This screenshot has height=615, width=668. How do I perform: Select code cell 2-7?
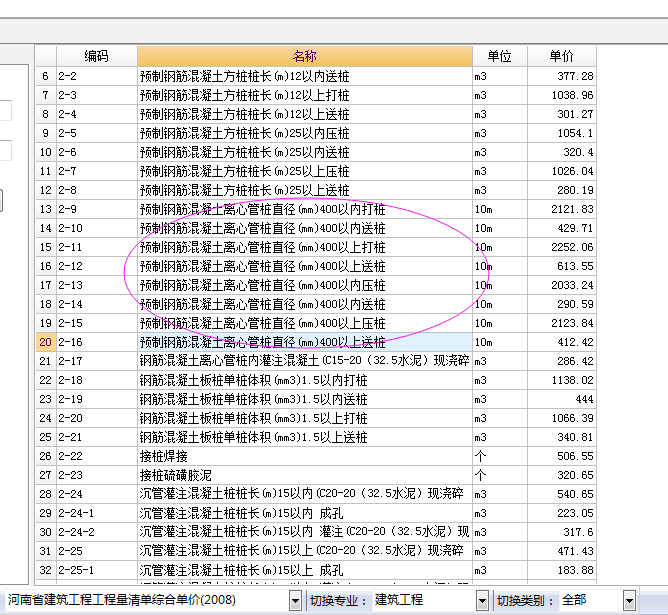click(x=97, y=171)
